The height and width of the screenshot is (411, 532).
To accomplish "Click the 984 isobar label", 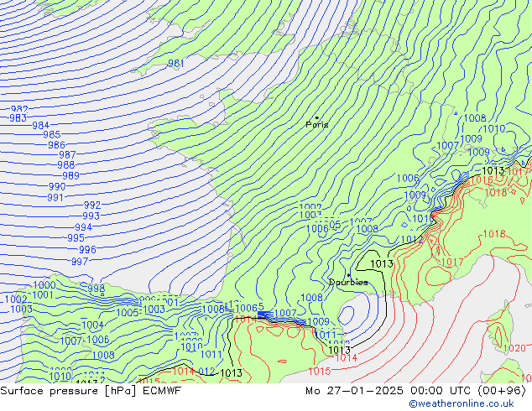I will [41, 125].
